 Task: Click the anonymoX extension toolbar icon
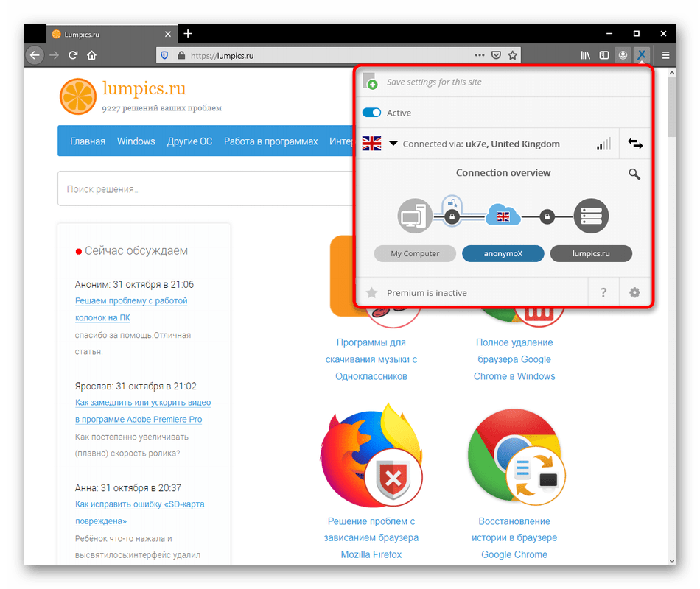click(642, 55)
